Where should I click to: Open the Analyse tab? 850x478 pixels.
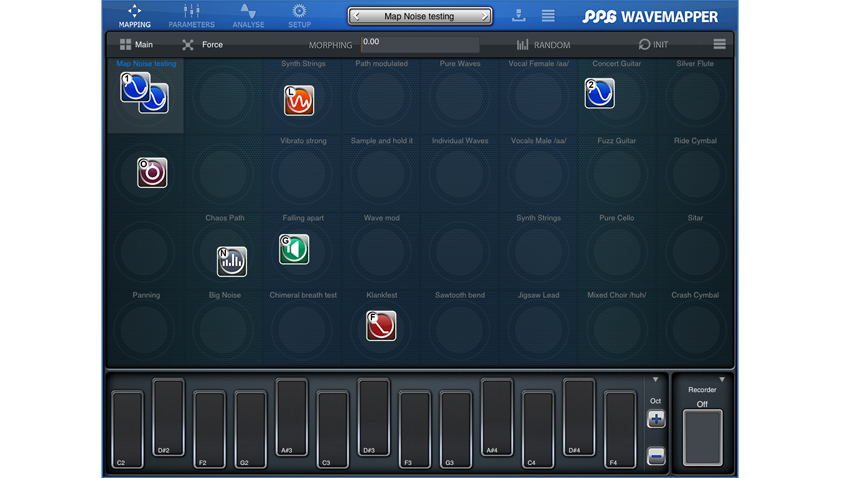pyautogui.click(x=248, y=16)
